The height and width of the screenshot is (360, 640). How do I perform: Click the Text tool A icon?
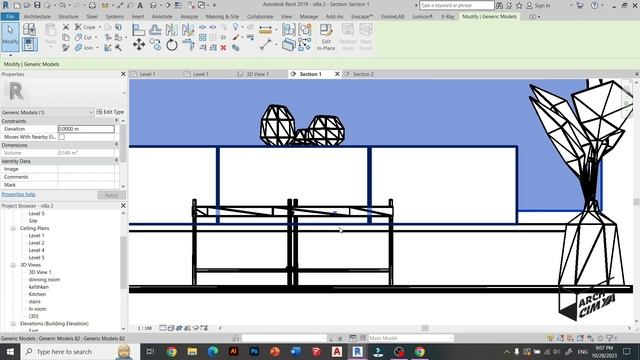140,5
